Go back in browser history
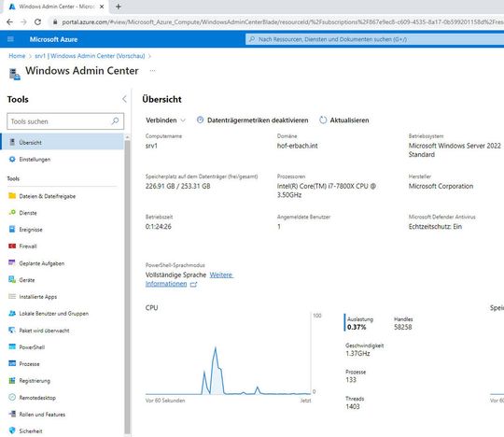This screenshot has height=437, width=504. pos(9,21)
